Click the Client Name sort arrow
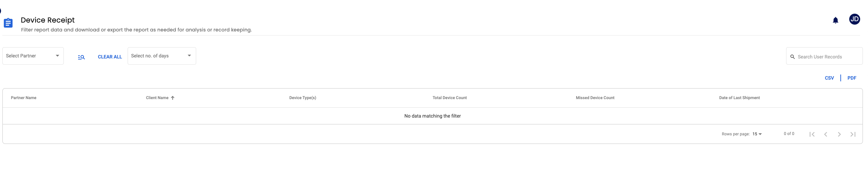 click(x=173, y=98)
